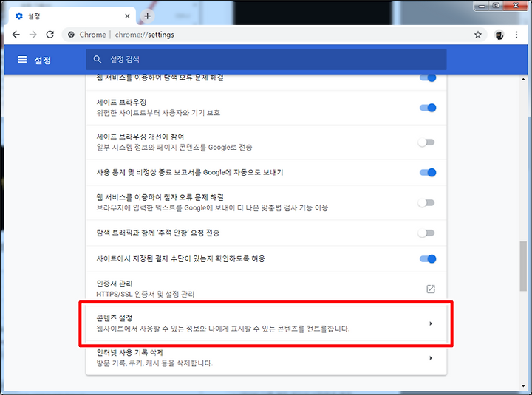Click the page scrollbar thumb
This screenshot has width=532, height=395.
pyautogui.click(x=523, y=266)
